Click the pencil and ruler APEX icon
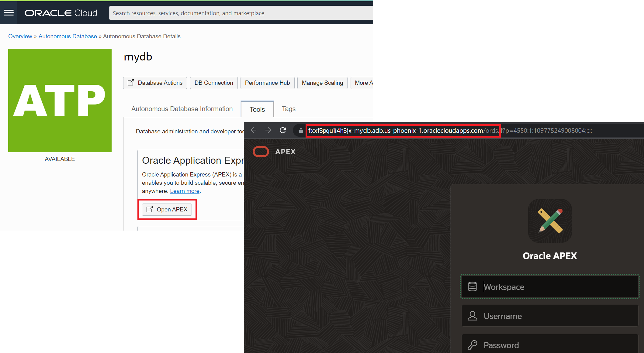Image resolution: width=644 pixels, height=353 pixels. coord(550,221)
